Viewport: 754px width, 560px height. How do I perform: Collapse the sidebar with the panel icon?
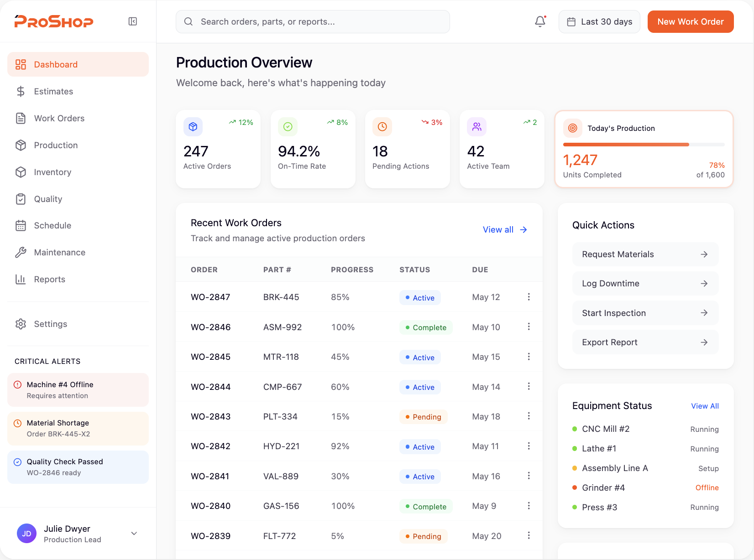coord(133,21)
